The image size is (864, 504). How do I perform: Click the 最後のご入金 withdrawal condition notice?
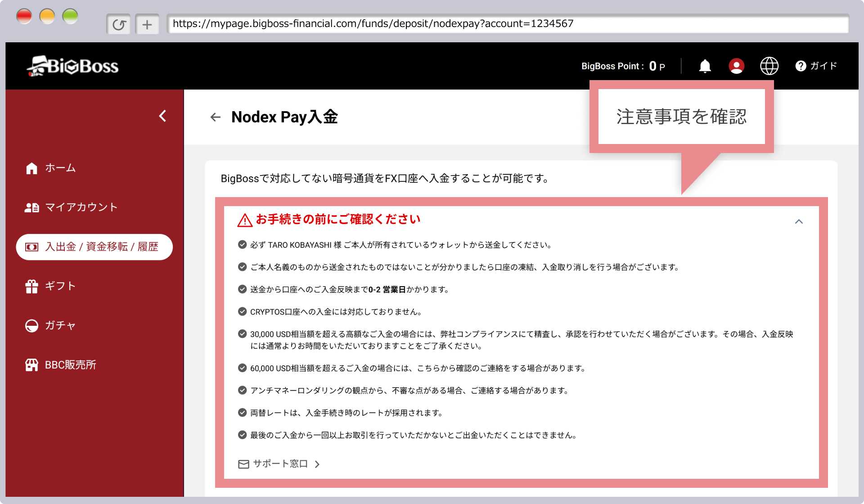(x=414, y=435)
